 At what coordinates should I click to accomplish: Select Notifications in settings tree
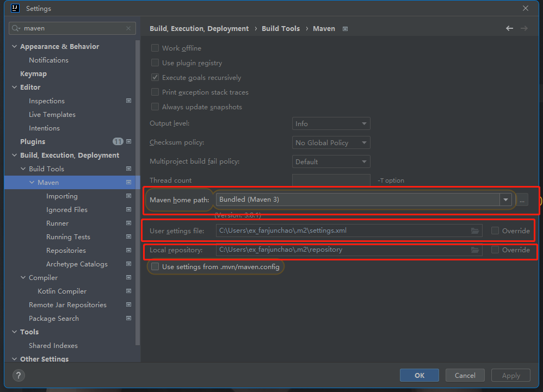coord(48,60)
